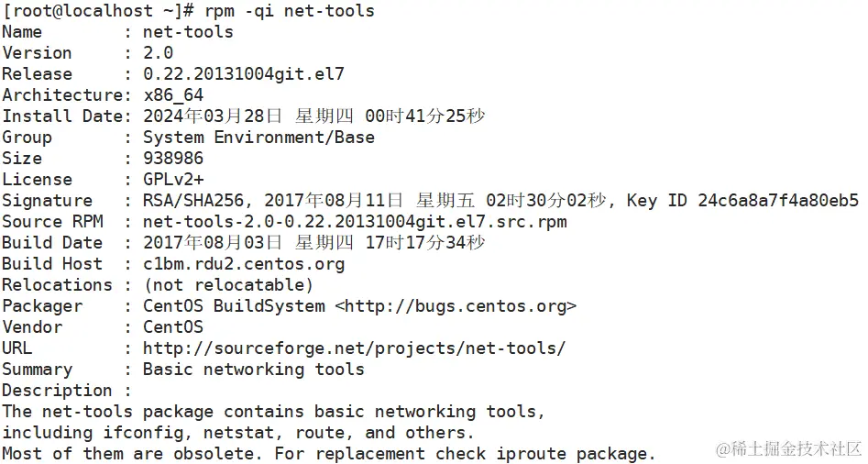Click the sourceforge.net net-tools project URL

355,348
